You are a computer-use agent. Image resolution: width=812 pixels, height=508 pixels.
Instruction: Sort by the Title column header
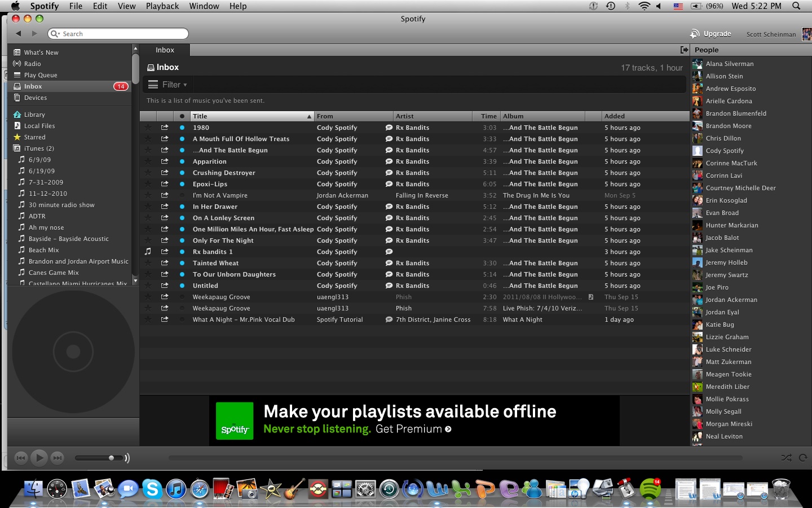click(x=252, y=116)
